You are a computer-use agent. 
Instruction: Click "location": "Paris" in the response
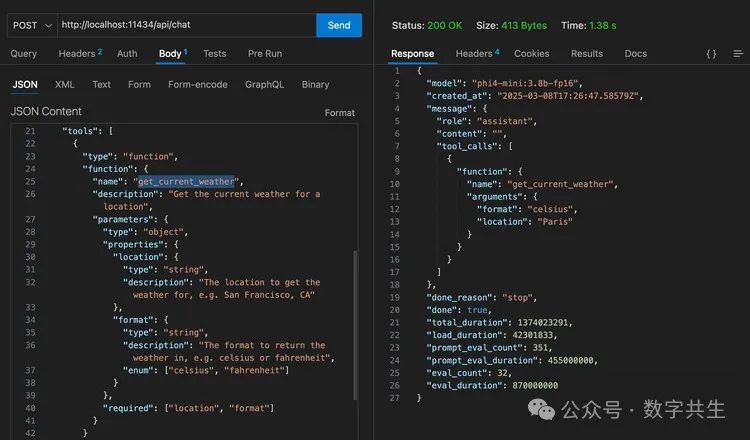pyautogui.click(x=524, y=222)
